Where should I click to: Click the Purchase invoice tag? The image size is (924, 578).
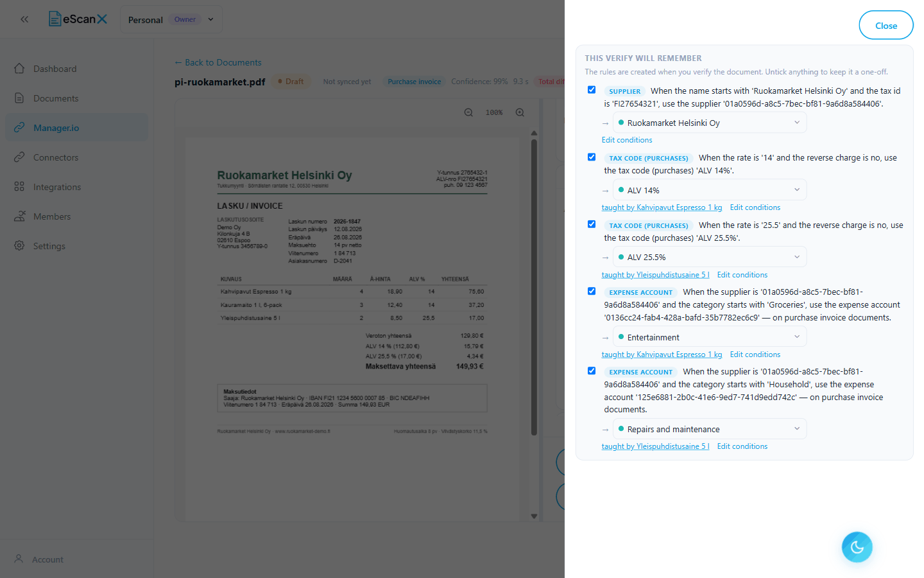coord(414,82)
